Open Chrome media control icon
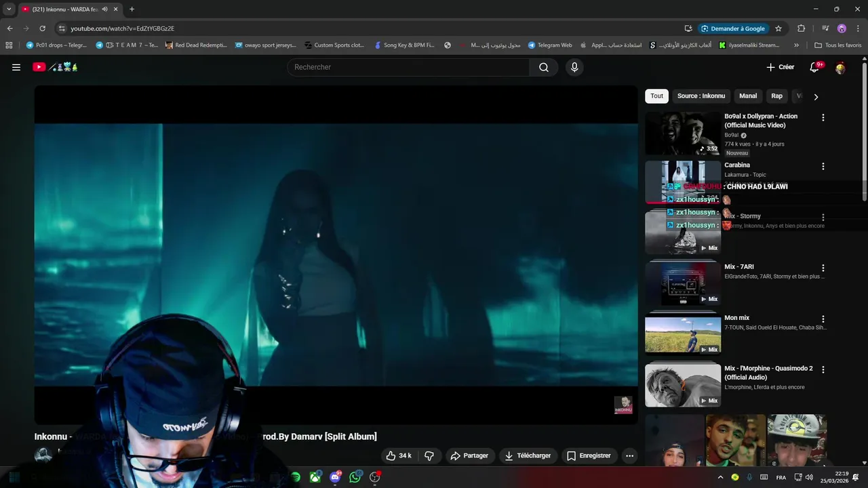This screenshot has width=868, height=488. click(825, 28)
